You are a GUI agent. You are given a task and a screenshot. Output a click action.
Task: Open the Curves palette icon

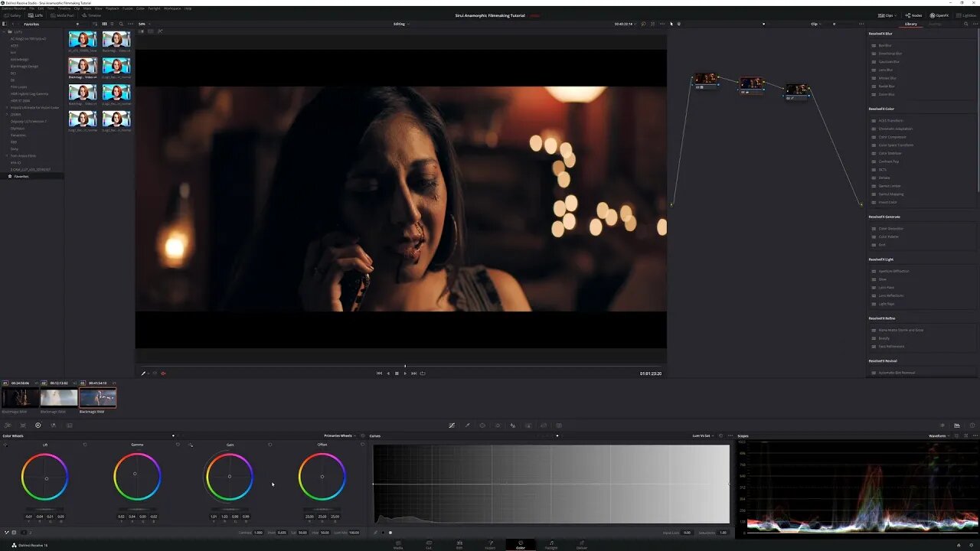click(452, 425)
